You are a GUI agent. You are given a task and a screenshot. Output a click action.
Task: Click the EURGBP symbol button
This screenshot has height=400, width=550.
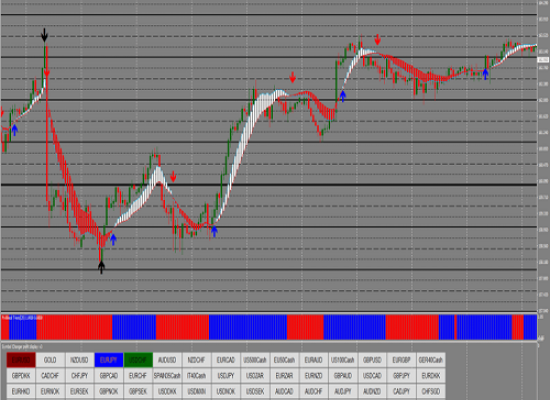(x=402, y=360)
